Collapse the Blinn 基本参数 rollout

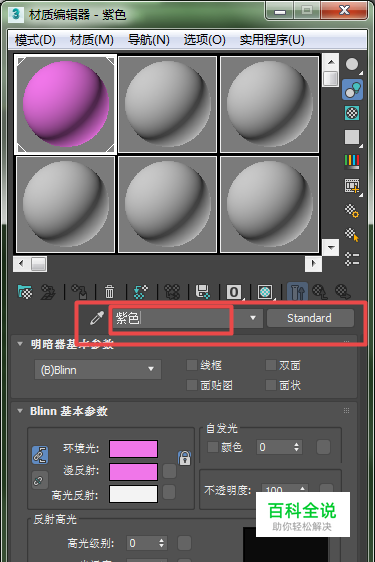click(20, 411)
